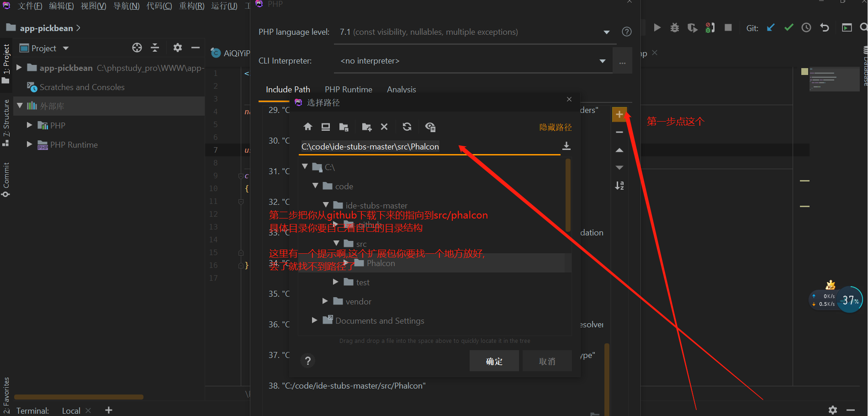Click the add include path plus button
The width and height of the screenshot is (868, 416).
point(619,114)
